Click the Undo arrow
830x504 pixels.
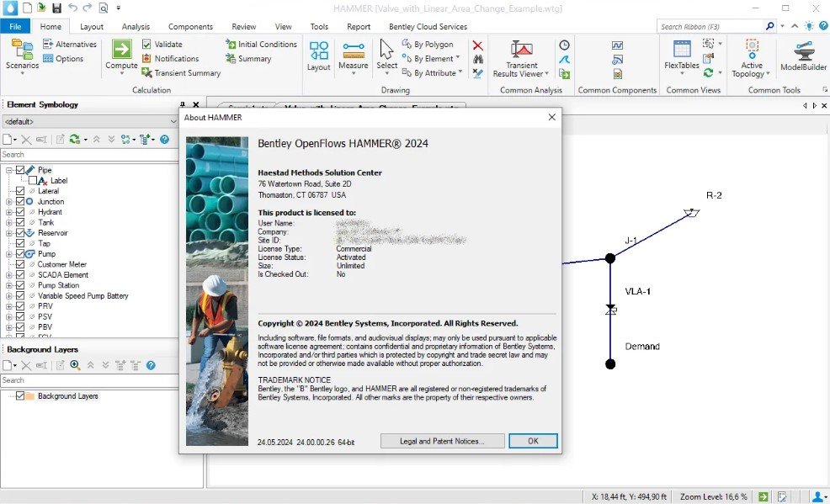click(x=72, y=8)
